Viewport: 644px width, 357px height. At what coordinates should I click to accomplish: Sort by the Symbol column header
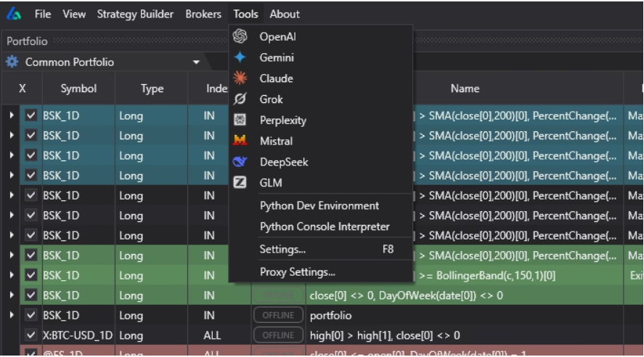(78, 89)
